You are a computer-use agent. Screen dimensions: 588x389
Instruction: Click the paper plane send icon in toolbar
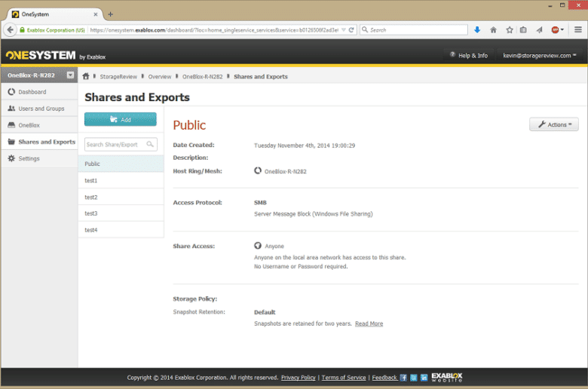(539, 30)
